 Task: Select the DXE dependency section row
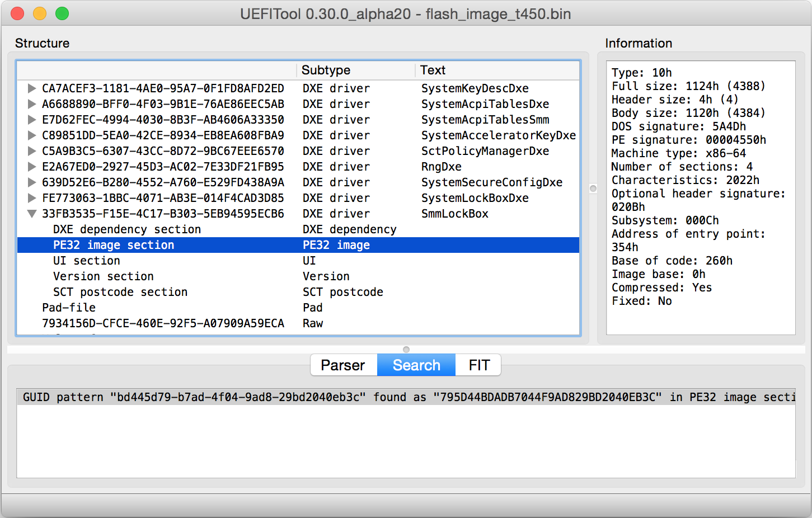point(298,229)
